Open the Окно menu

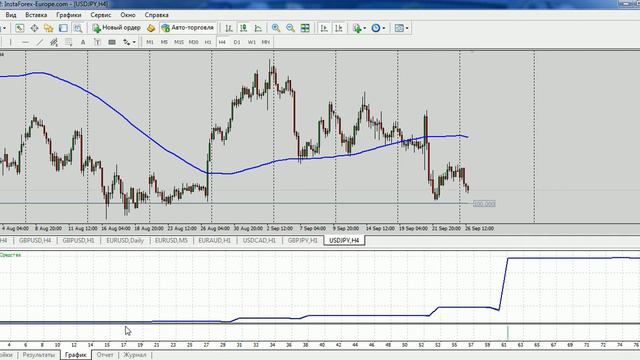click(x=128, y=15)
